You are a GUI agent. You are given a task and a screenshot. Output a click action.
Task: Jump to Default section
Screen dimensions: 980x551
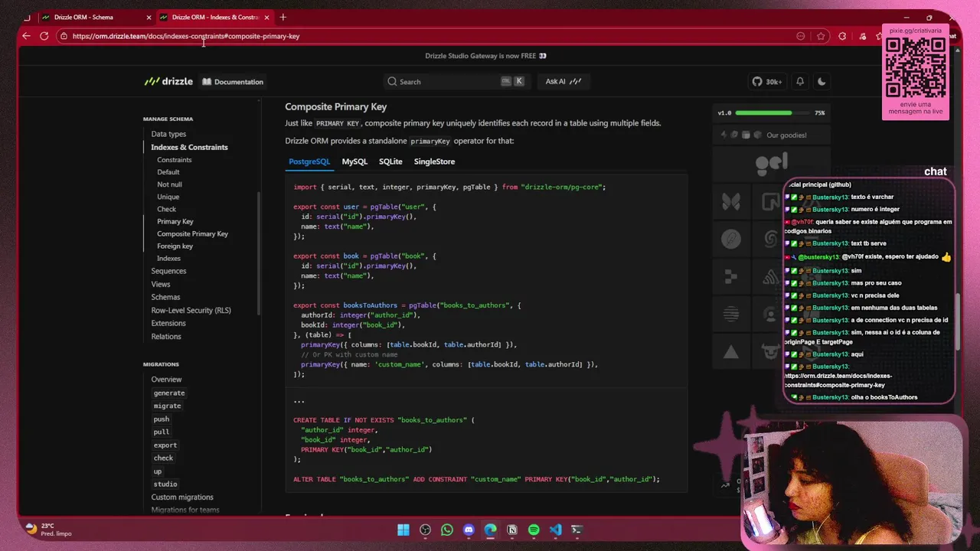(x=168, y=172)
